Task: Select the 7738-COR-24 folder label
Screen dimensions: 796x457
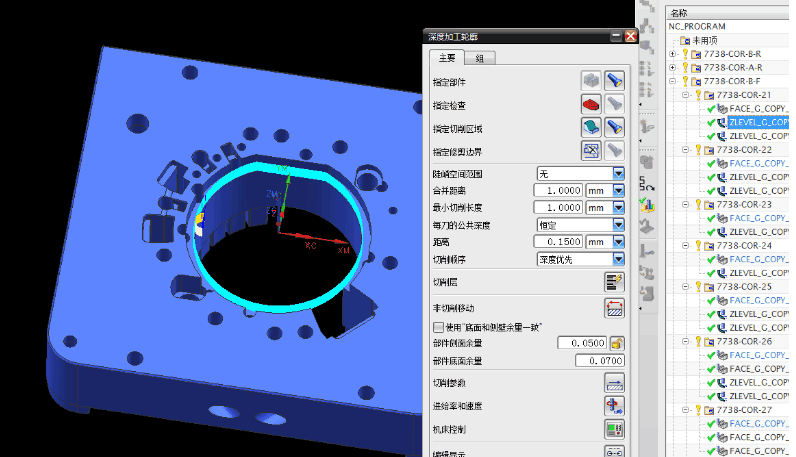Action: [x=744, y=246]
